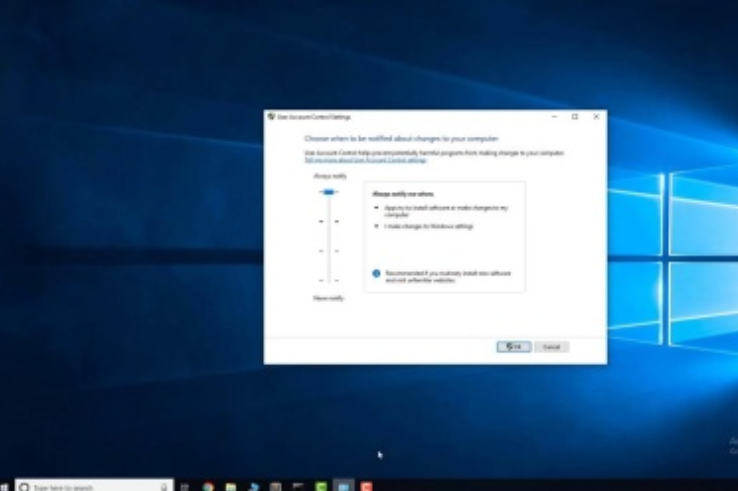Set the slider to the bottom Never notify notch

pos(328,280)
